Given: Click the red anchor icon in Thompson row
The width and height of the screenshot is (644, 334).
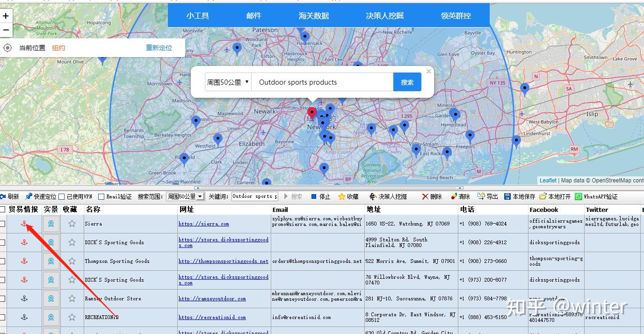Looking at the screenshot, I should (24, 261).
